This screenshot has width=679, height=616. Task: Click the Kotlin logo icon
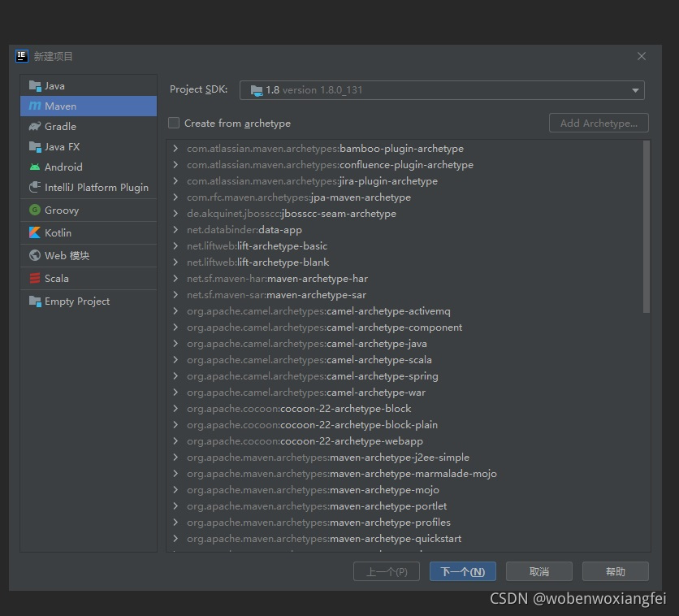[35, 232]
